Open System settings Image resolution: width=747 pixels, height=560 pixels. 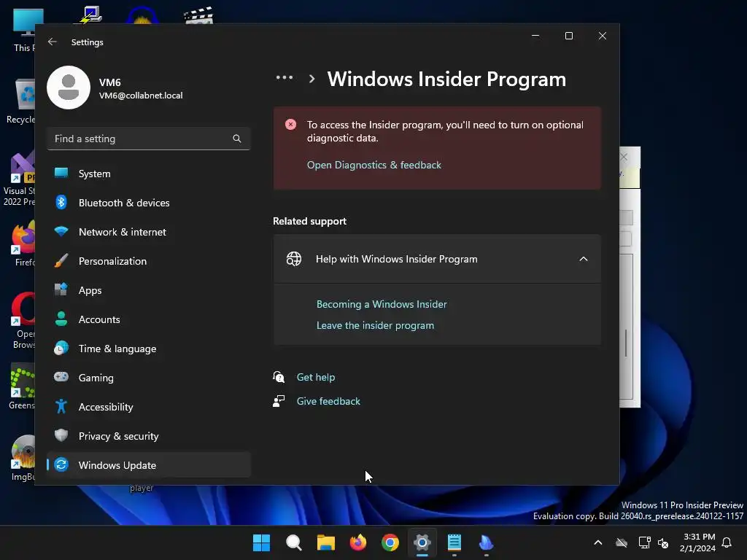click(149, 174)
